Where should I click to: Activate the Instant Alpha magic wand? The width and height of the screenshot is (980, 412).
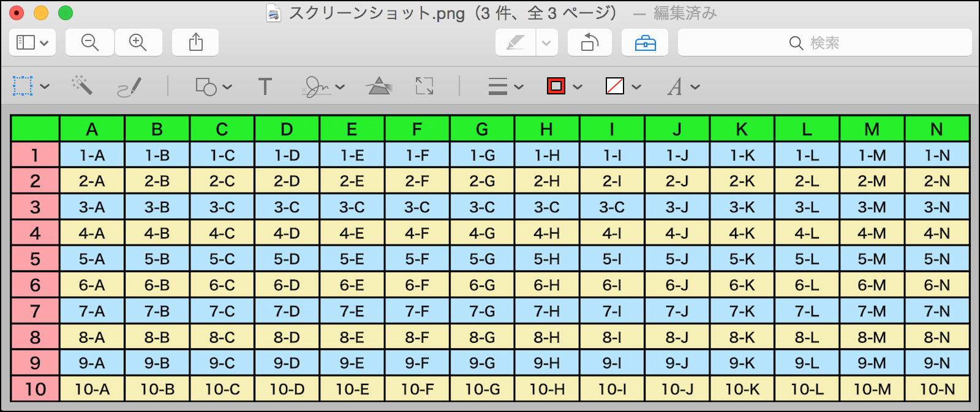click(81, 86)
